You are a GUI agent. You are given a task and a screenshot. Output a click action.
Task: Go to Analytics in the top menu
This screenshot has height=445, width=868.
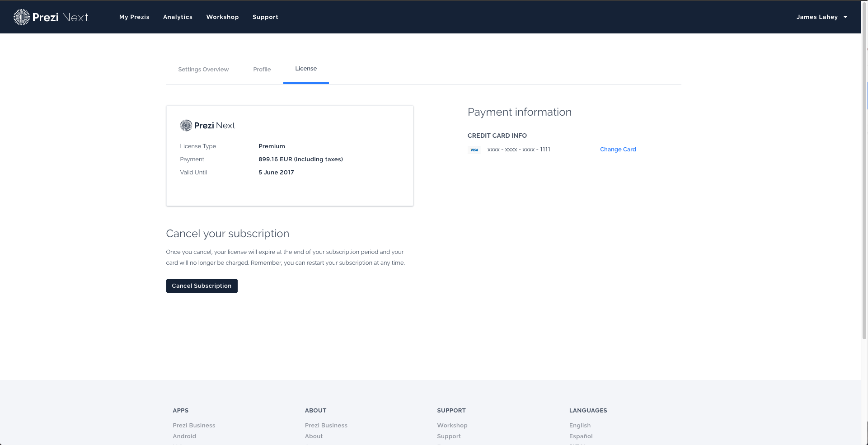(x=178, y=17)
